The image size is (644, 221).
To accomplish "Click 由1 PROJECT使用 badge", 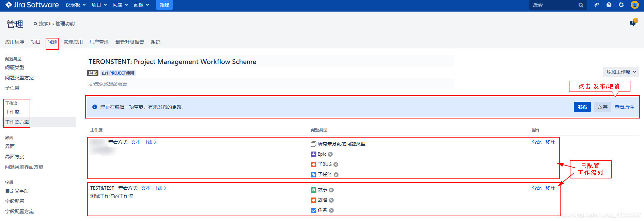I will (x=118, y=73).
